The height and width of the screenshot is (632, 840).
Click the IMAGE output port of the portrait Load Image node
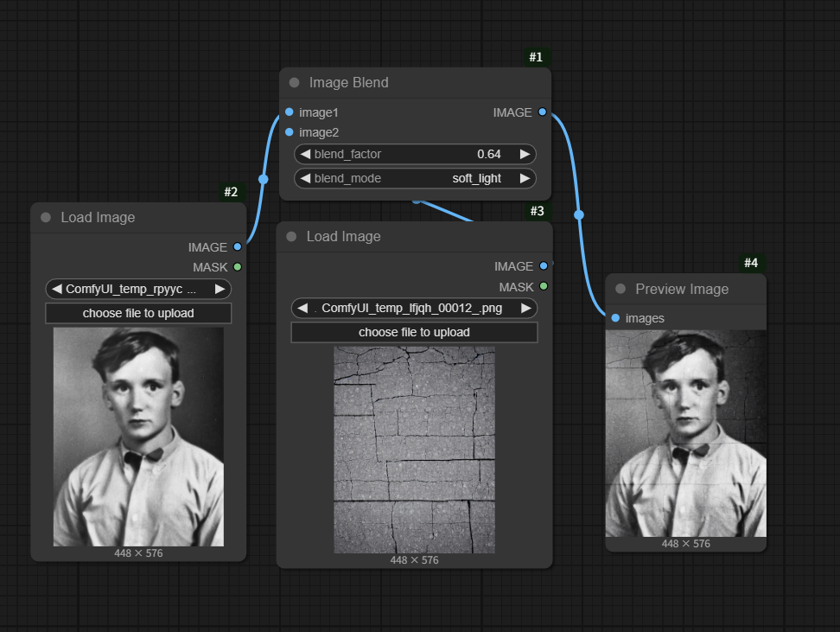tap(238, 247)
